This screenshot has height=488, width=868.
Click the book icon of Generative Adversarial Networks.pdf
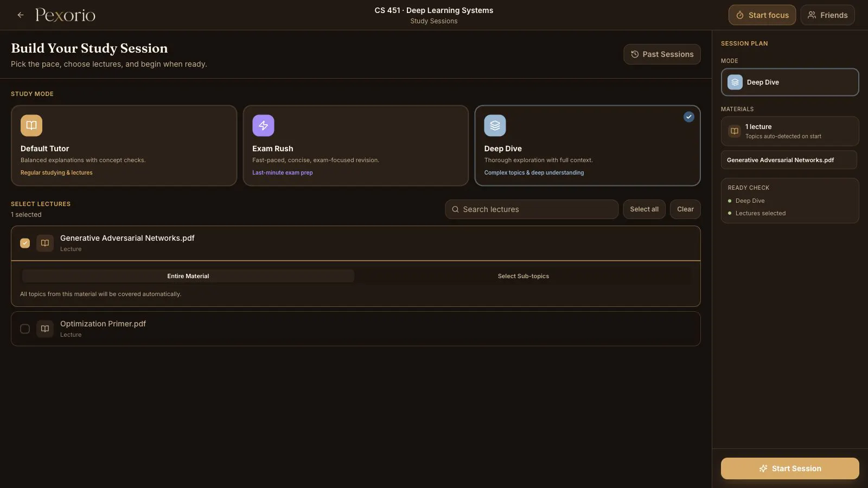[x=45, y=243]
